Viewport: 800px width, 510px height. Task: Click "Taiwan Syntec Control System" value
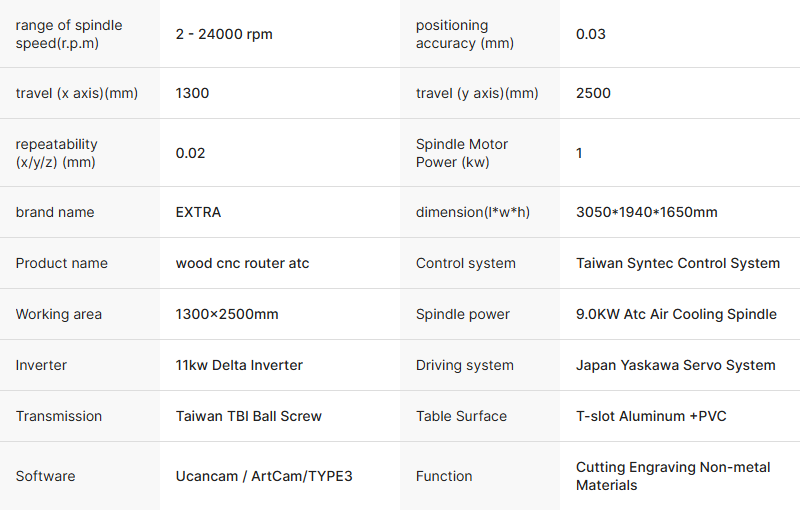(678, 263)
